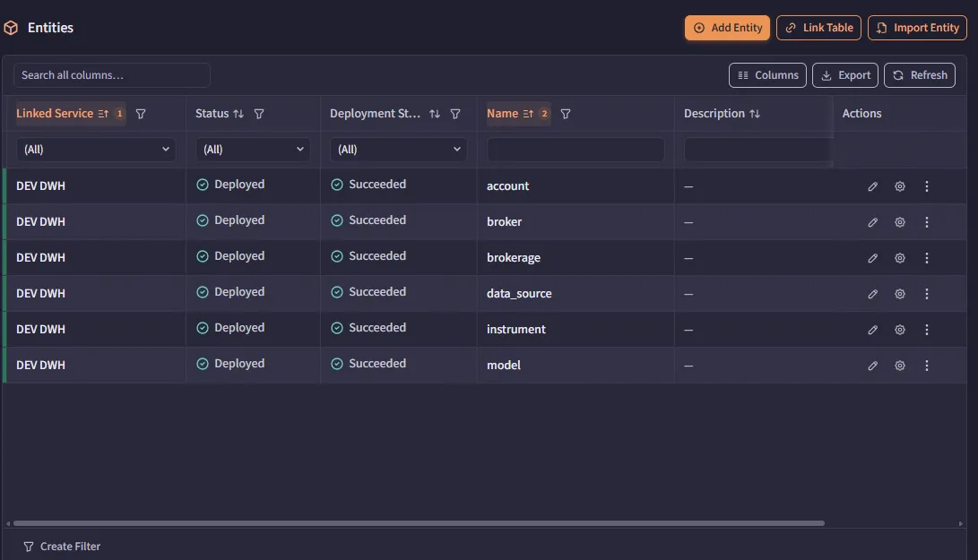Edit the account entity with pencil icon
978x560 pixels.
pos(872,186)
